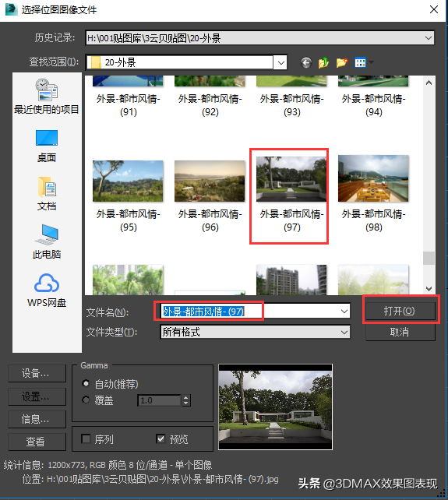Select thumbnail 外景-都市风情-(98)
Viewport: 448px width, 500px height.
[x=373, y=178]
